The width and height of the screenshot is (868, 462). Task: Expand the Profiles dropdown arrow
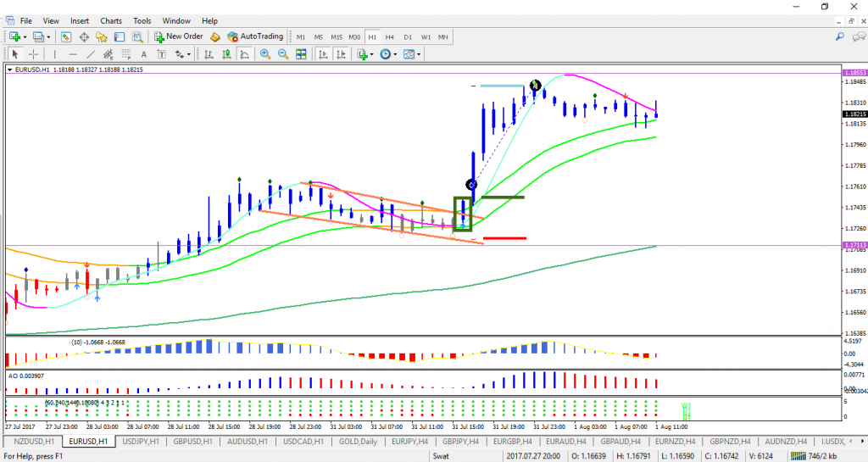point(48,37)
